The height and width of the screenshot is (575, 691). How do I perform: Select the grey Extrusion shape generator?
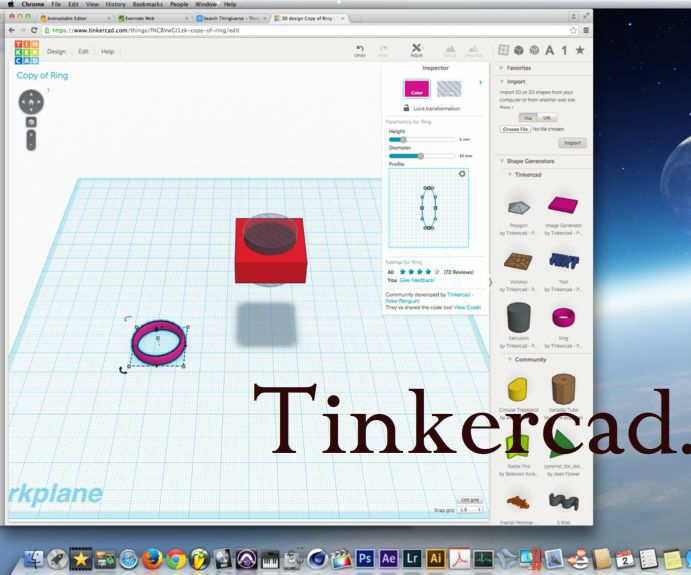click(518, 317)
